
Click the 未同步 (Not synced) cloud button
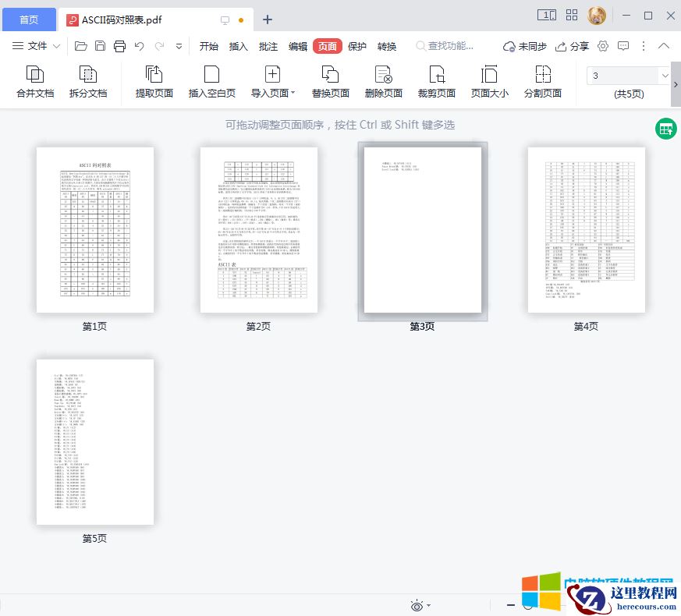pyautogui.click(x=525, y=46)
